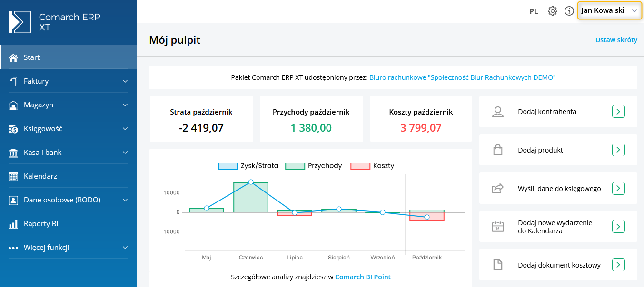
Task: Open the Jan Kowalski user dropdown
Action: coord(609,10)
